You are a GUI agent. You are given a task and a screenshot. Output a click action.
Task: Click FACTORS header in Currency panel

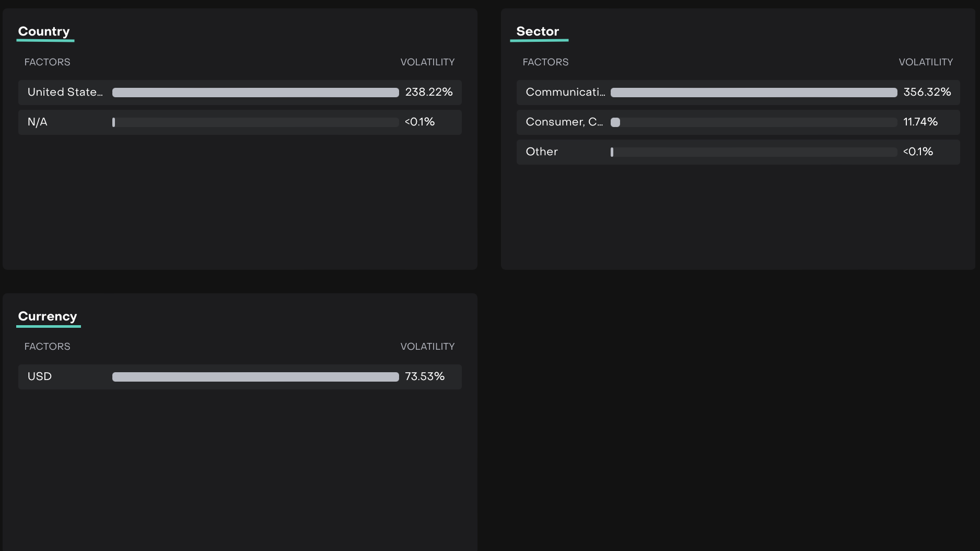(47, 347)
